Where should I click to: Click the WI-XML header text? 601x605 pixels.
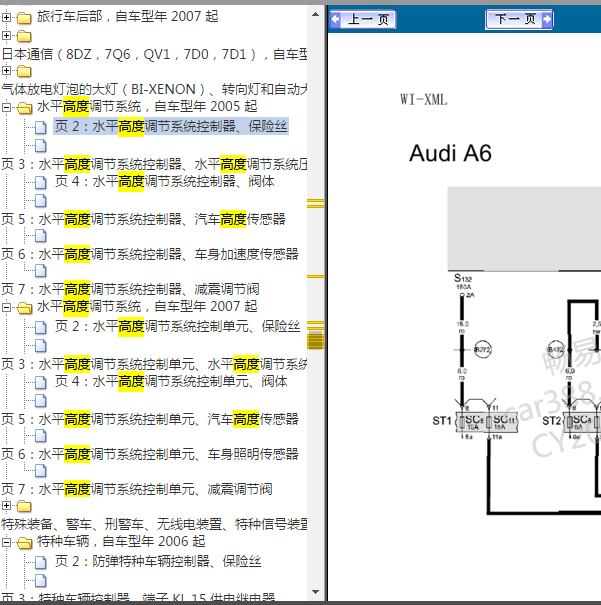424,100
